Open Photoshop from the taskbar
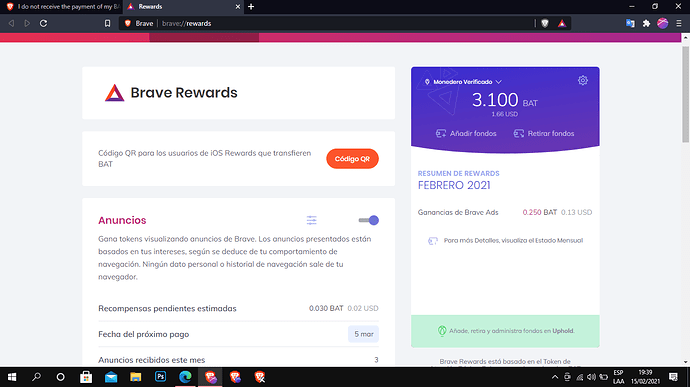Screen dimensions: 690x387 pos(161,377)
